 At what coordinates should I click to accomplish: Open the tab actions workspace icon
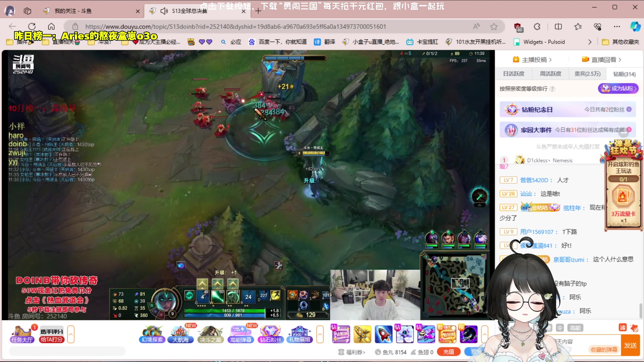[x=28, y=11]
